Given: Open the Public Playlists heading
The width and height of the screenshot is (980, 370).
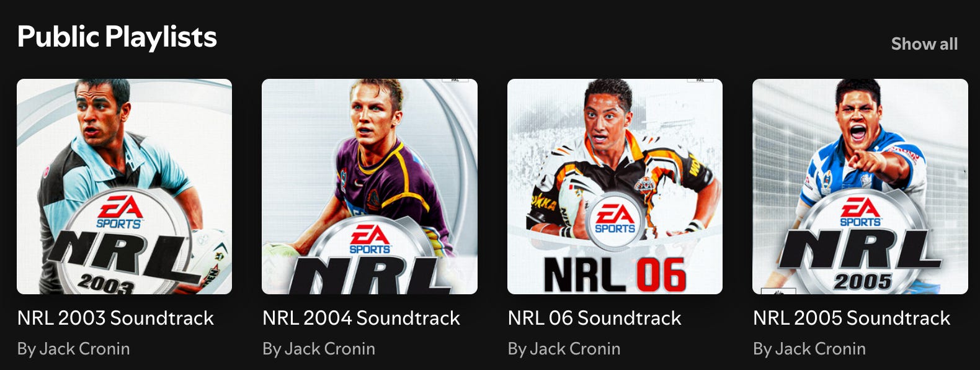Looking at the screenshot, I should (117, 37).
